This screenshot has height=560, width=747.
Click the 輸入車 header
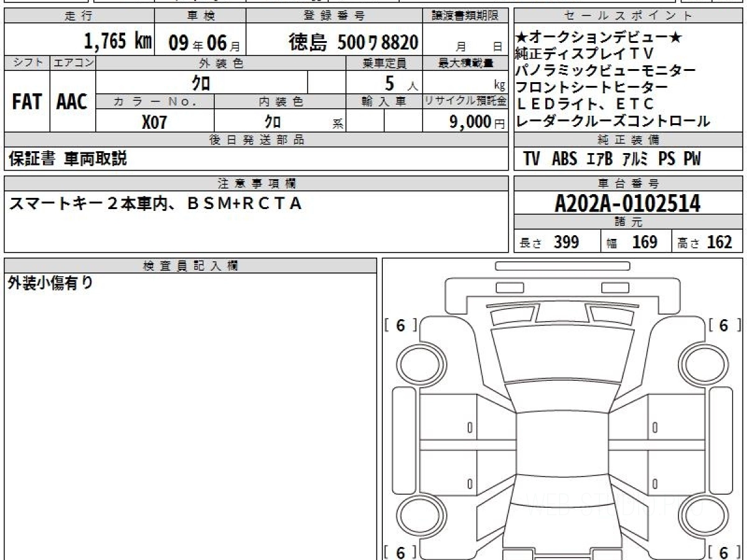[x=384, y=101]
